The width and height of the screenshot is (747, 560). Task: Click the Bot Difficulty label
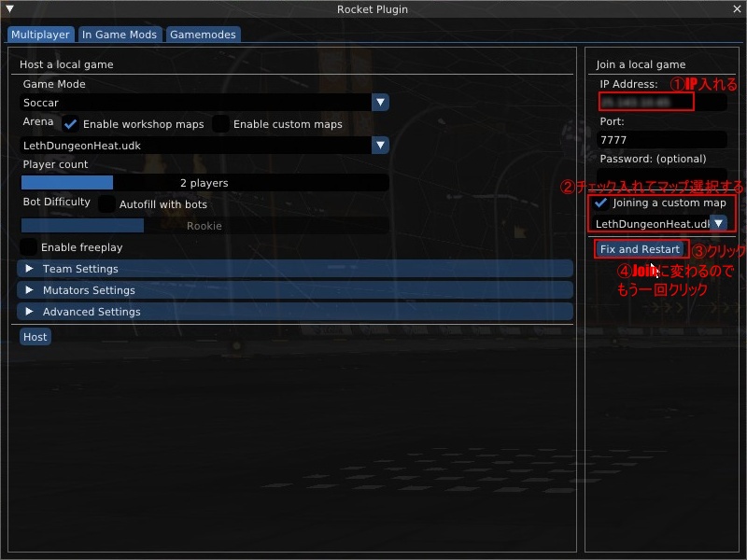tap(57, 202)
